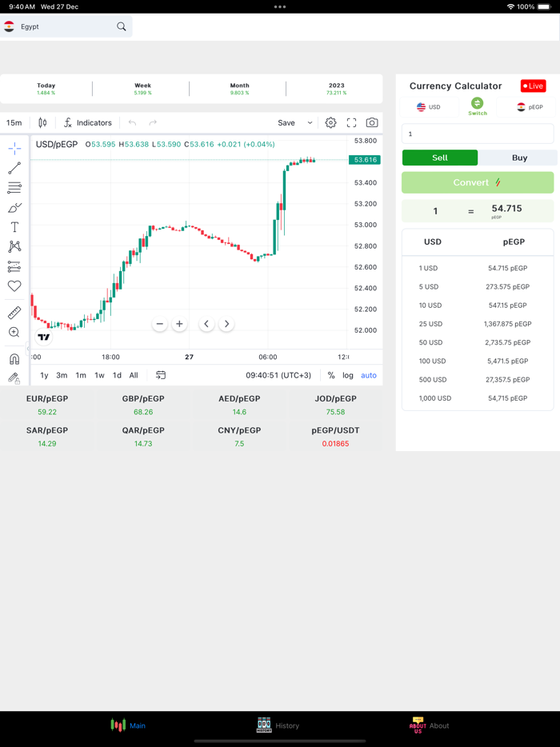
Task: Set chart range to 1m
Action: (81, 375)
